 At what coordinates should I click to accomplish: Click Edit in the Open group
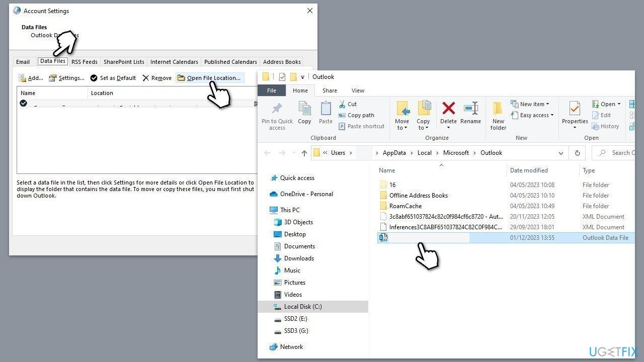601,115
